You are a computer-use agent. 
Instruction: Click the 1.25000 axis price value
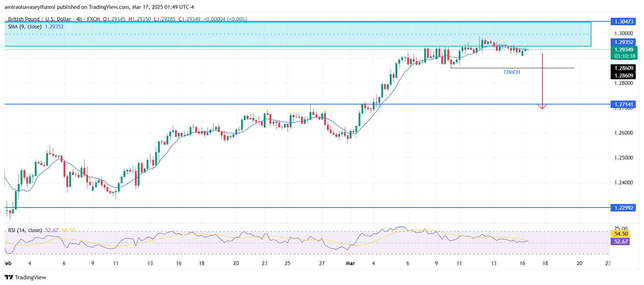pyautogui.click(x=623, y=158)
